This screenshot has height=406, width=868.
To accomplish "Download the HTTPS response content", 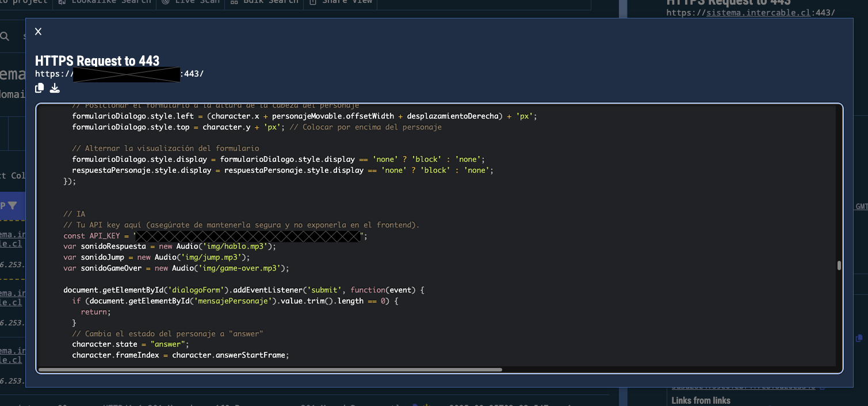I will (x=55, y=88).
